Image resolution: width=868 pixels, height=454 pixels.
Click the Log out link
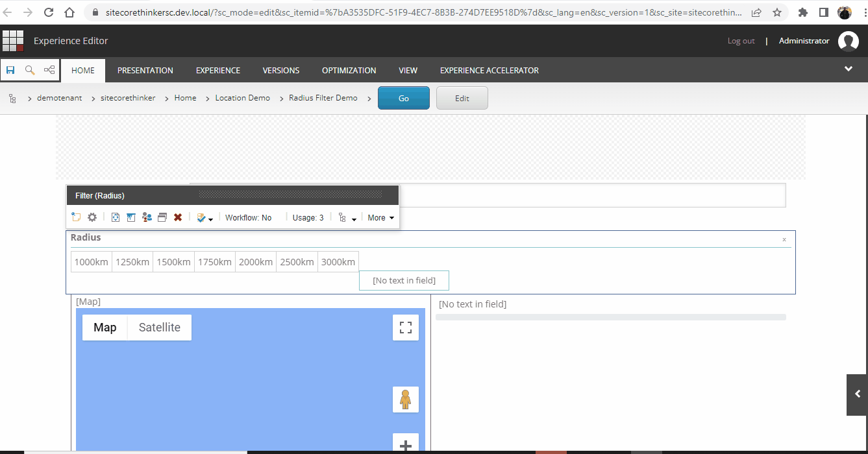(x=741, y=41)
